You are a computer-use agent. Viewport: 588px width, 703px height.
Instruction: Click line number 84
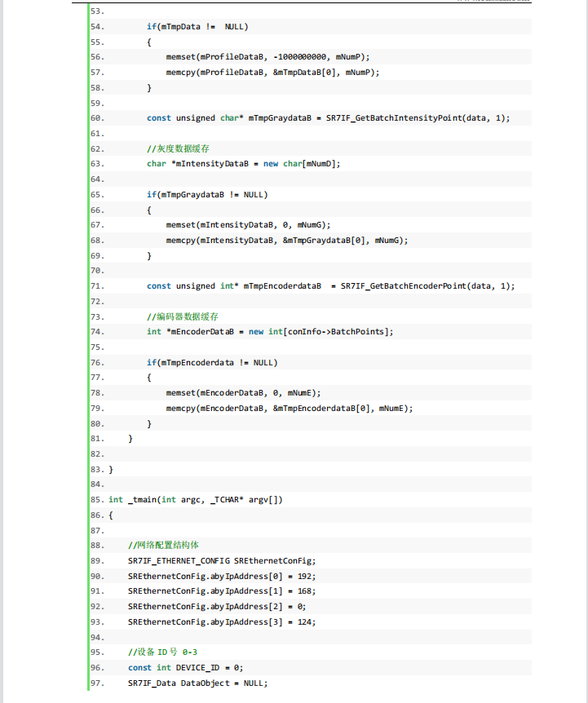tap(97, 484)
